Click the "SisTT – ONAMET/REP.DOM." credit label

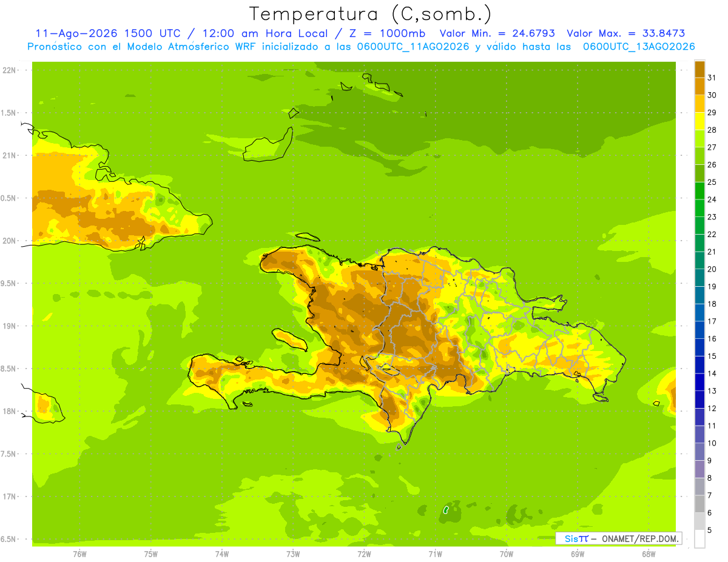[x=619, y=538]
